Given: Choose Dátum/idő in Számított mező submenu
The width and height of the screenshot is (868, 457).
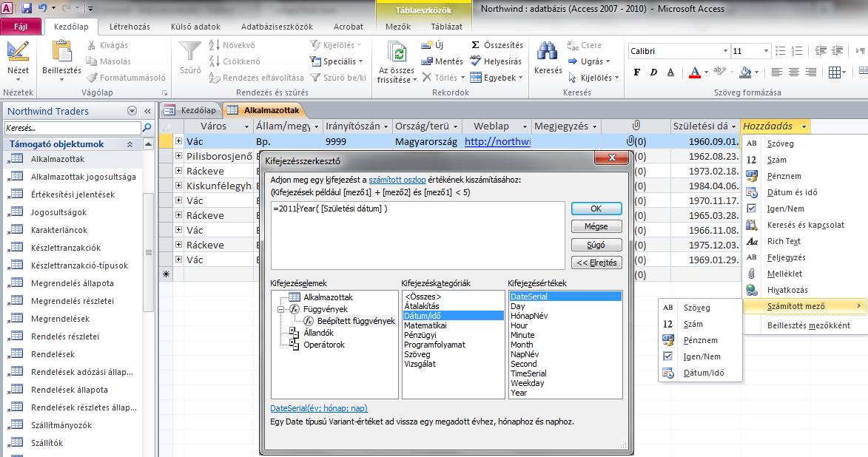Looking at the screenshot, I should click(704, 373).
